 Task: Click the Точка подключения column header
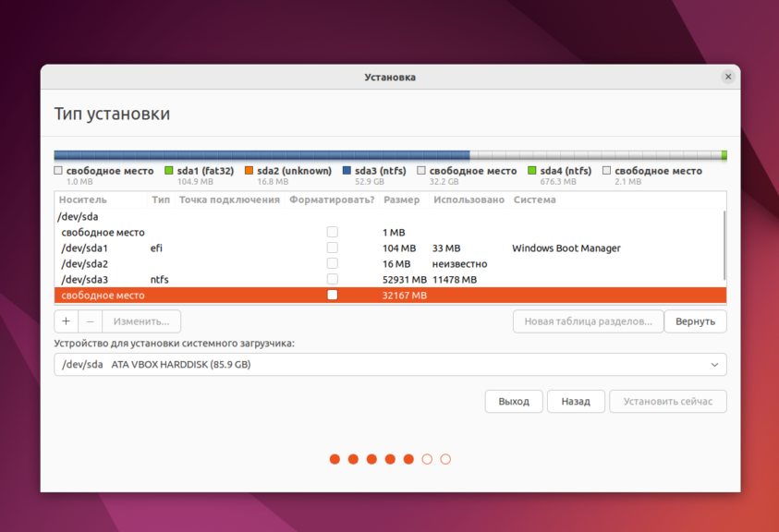point(229,199)
